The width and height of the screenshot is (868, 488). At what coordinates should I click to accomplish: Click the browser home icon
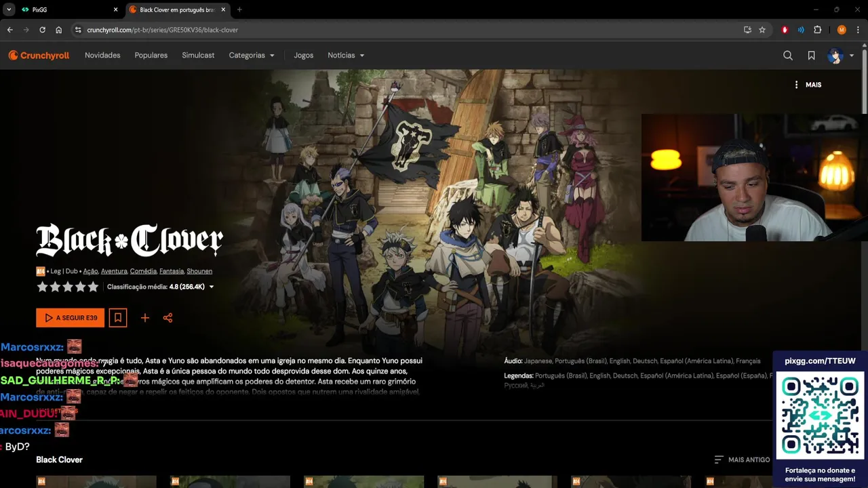tap(58, 30)
